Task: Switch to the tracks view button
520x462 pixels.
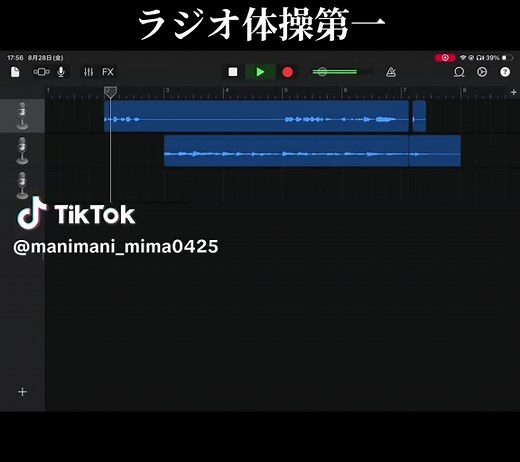Action: (41, 72)
